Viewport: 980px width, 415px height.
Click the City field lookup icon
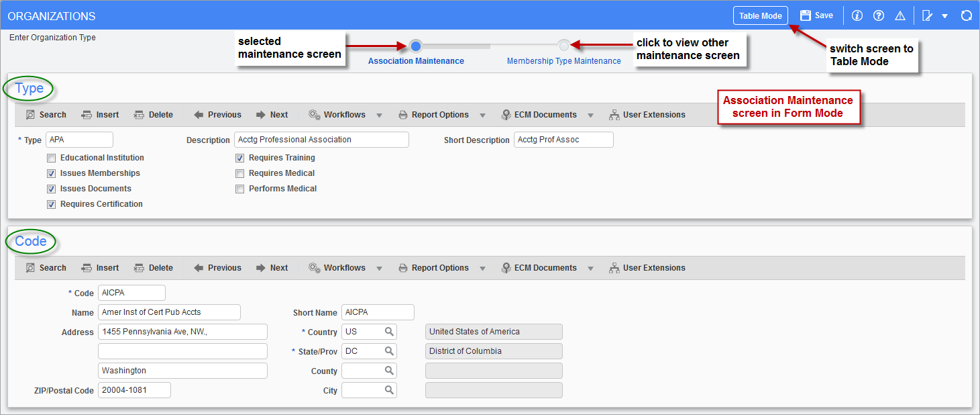click(x=389, y=390)
